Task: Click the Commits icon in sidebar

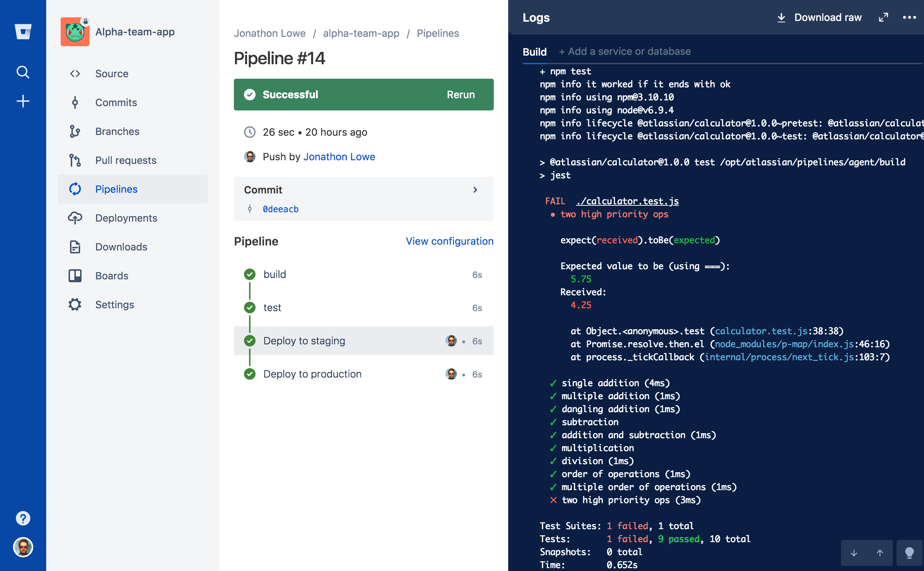Action: pos(75,102)
